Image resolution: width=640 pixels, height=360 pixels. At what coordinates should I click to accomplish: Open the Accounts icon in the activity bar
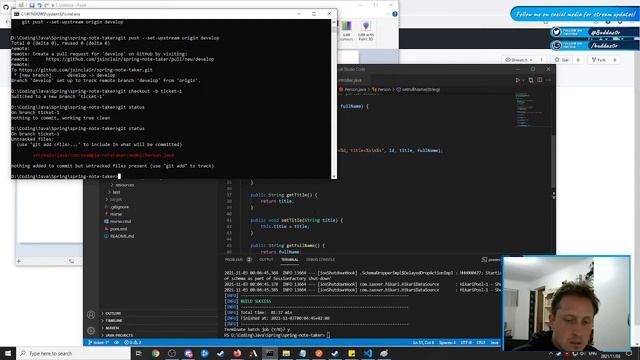click(x=91, y=315)
